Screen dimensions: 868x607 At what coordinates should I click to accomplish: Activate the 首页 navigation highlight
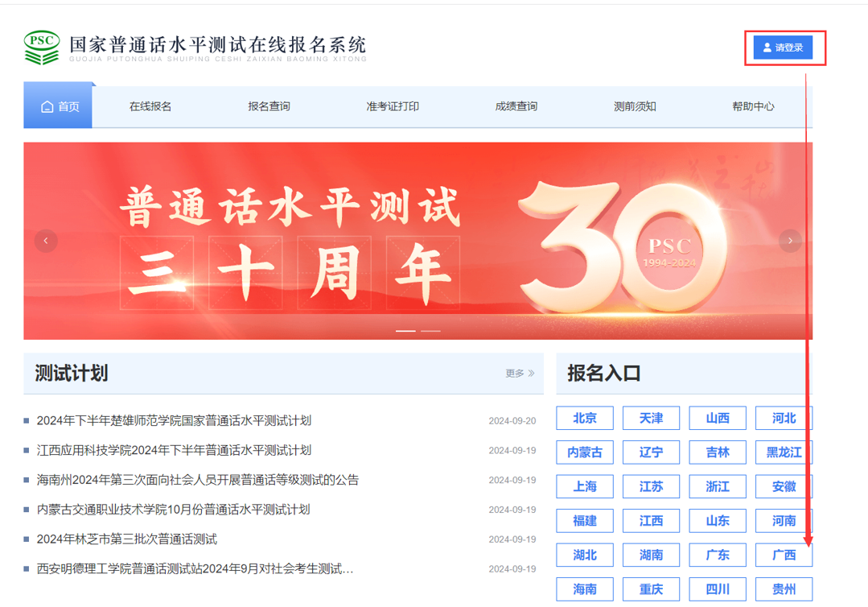click(x=58, y=105)
